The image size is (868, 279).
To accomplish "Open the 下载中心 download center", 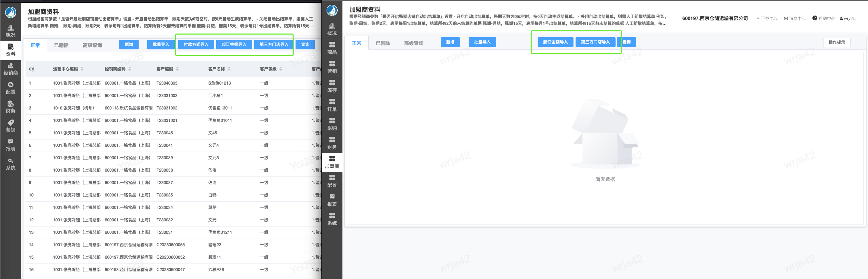I will [766, 19].
